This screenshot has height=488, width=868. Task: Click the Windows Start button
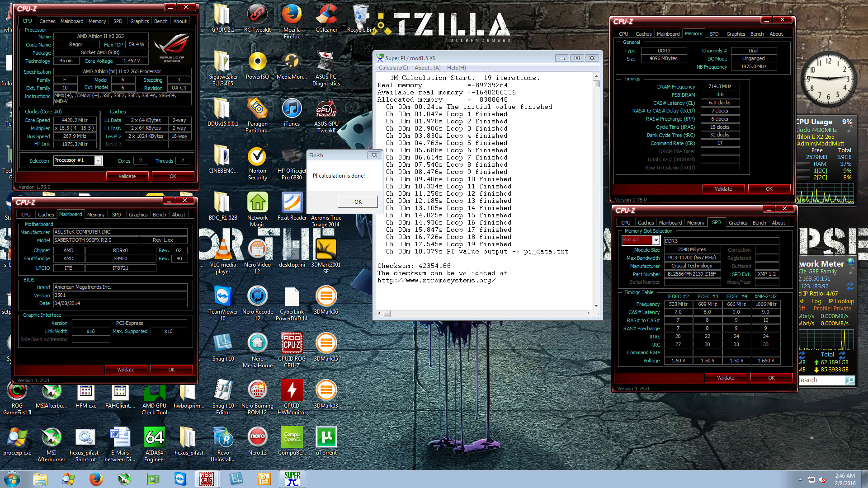12,479
